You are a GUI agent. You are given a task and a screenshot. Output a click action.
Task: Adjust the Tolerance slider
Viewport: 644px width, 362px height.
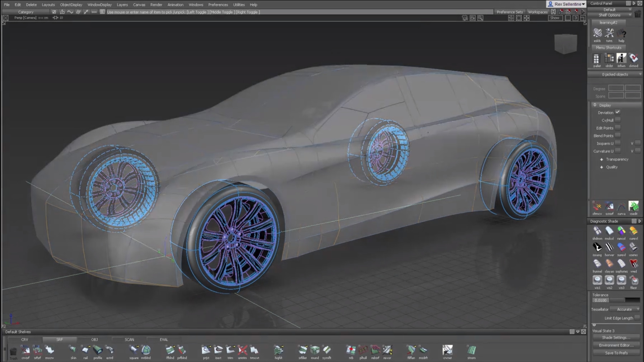pos(625,300)
